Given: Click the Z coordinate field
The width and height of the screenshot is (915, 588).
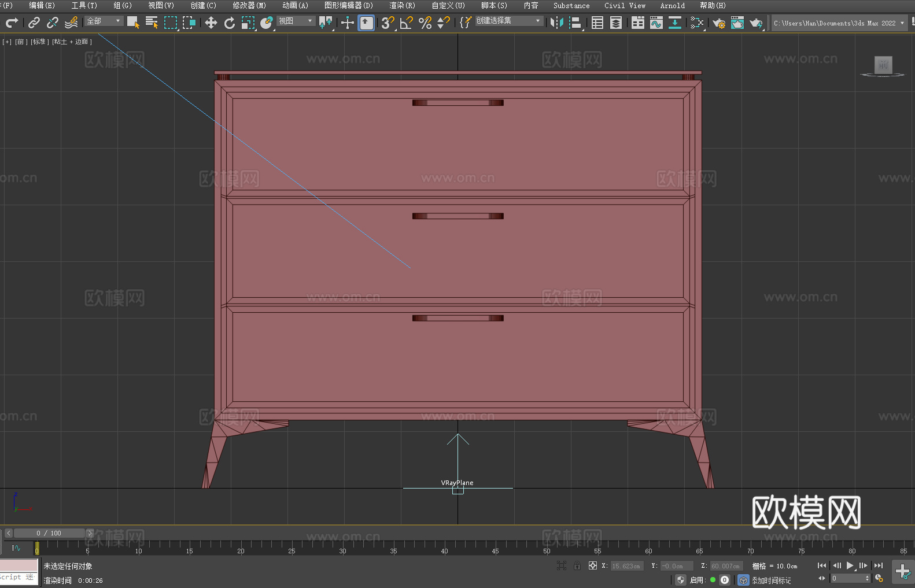Looking at the screenshot, I should 726,566.
